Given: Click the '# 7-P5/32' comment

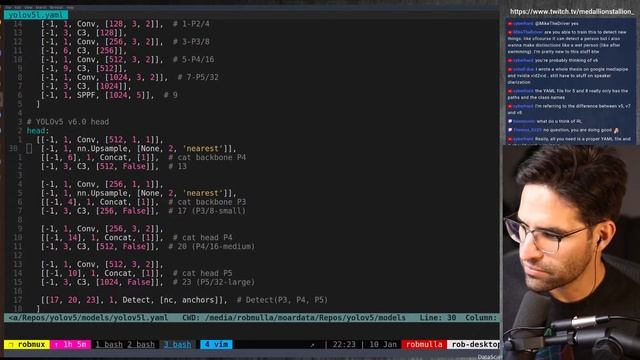Looking at the screenshot, I should [198, 77].
